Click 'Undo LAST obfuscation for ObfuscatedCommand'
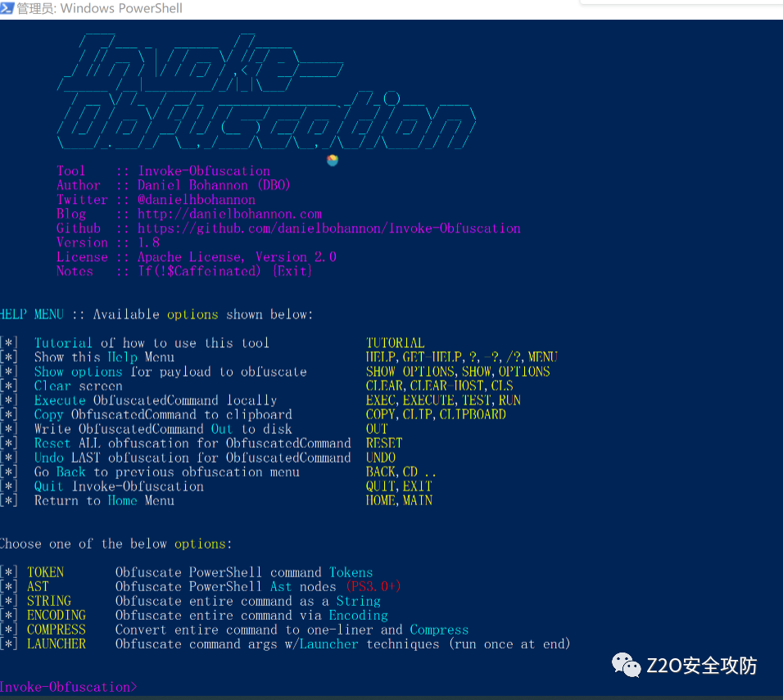This screenshot has height=700, width=783. 192,458
